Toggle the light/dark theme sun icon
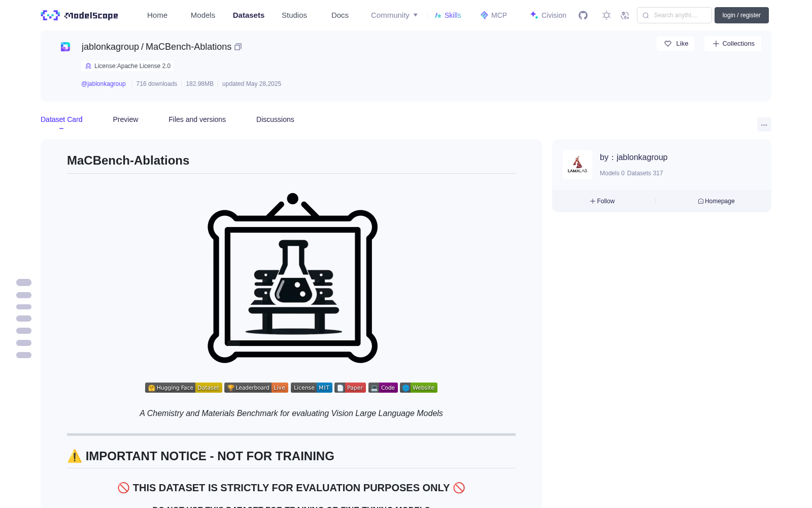The height and width of the screenshot is (508, 812). coord(606,15)
